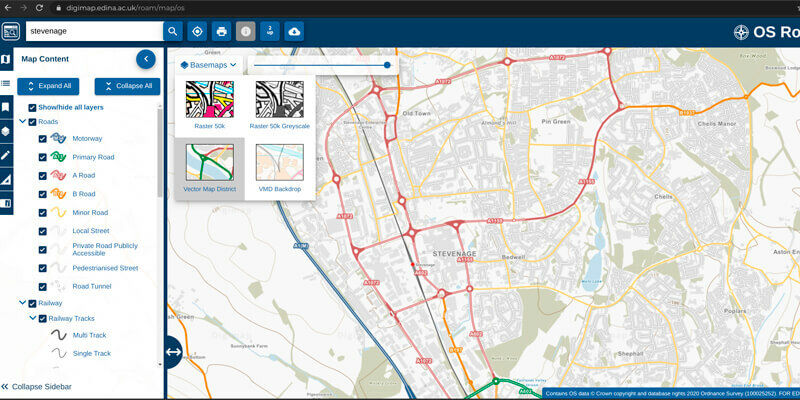Click the scroll-down arrow of layer list
Viewport: 800px width, 400px height.
click(x=160, y=364)
